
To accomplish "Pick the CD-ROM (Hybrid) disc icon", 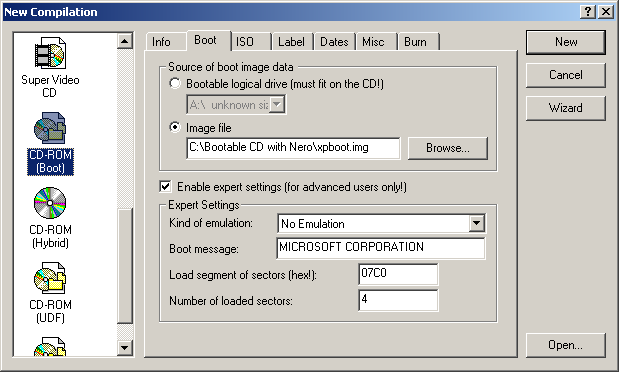I will pyautogui.click(x=50, y=203).
